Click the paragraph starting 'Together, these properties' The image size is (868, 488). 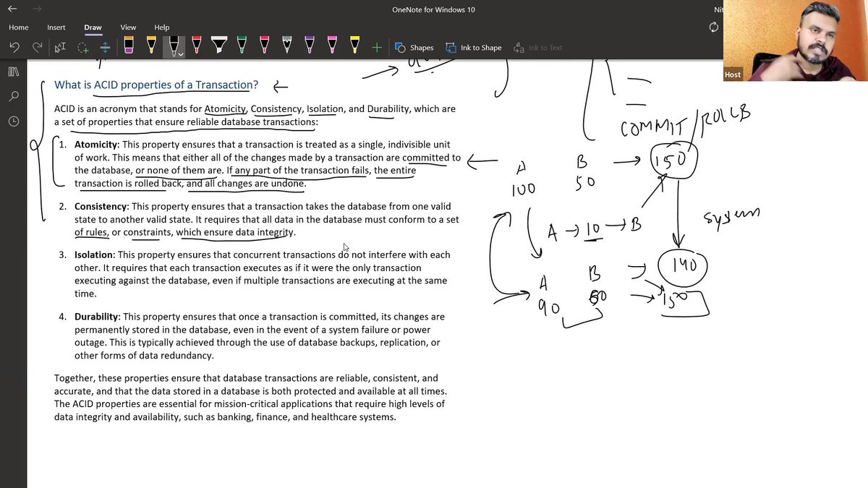click(x=250, y=398)
